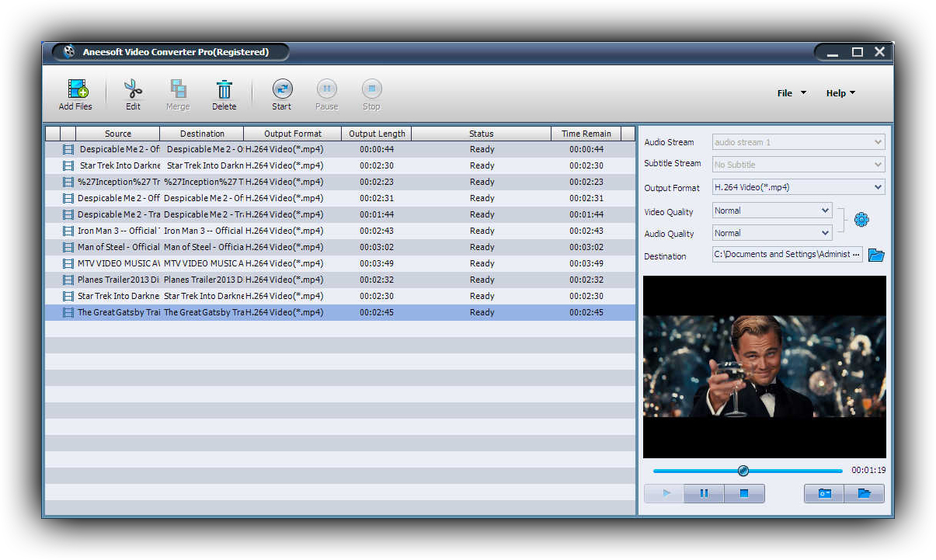Click the film icon of the Man of Steel row

(68, 247)
